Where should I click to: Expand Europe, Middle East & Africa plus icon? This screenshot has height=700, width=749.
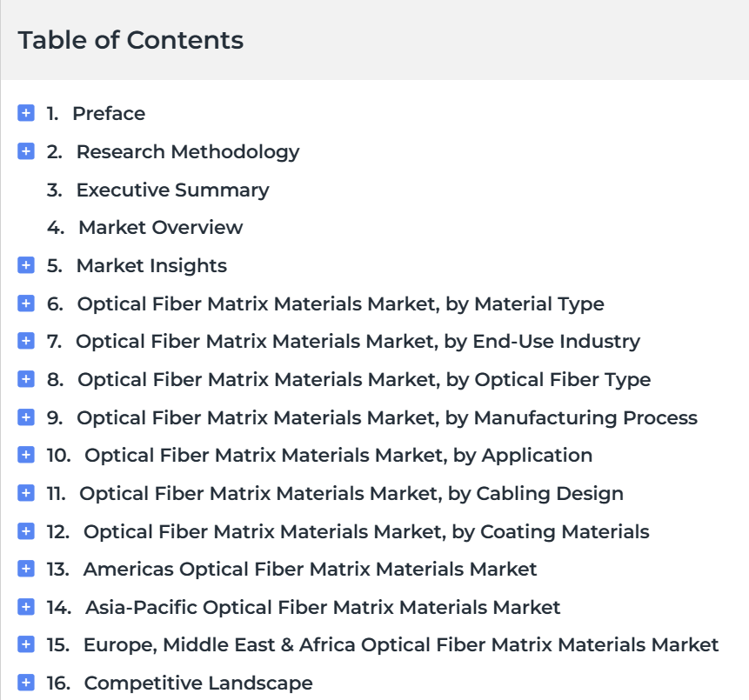coord(26,644)
